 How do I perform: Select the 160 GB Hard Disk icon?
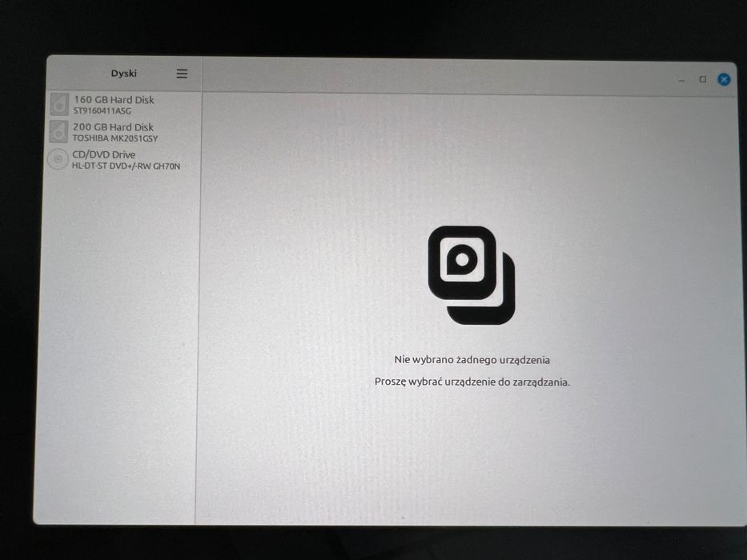tap(59, 104)
